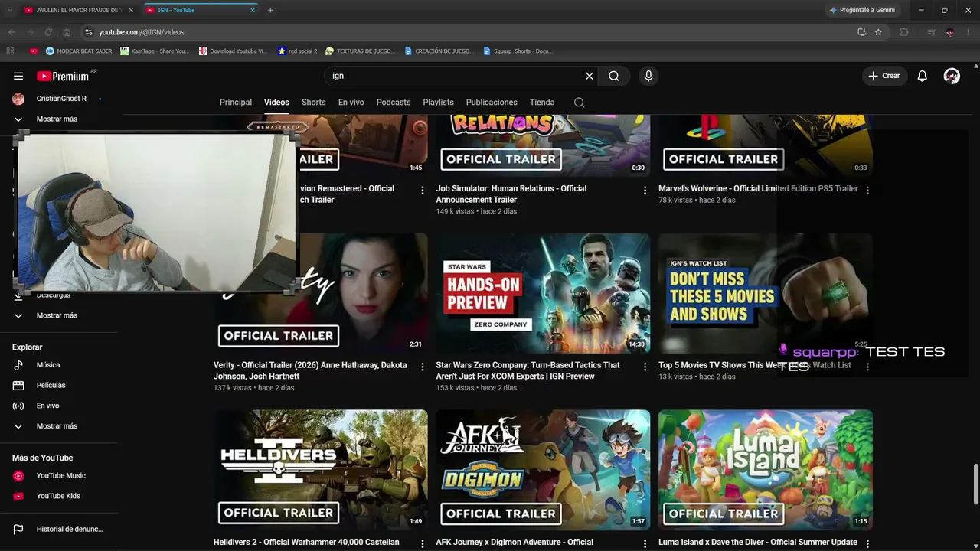The height and width of the screenshot is (551, 980).
Task: Click the browser address bar URL
Action: pos(142,32)
